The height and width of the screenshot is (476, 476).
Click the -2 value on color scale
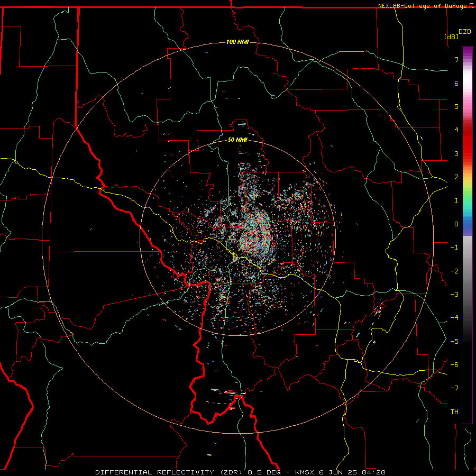tap(454, 271)
